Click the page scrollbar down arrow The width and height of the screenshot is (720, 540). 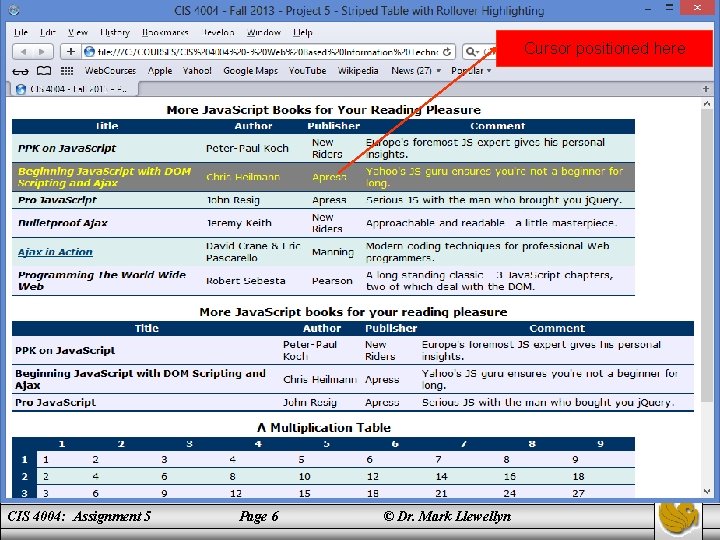point(706,491)
